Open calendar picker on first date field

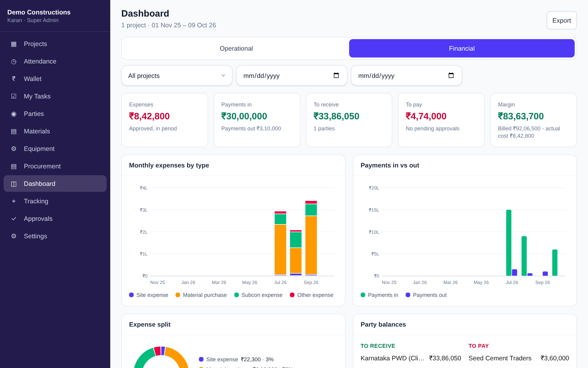pyautogui.click(x=336, y=75)
